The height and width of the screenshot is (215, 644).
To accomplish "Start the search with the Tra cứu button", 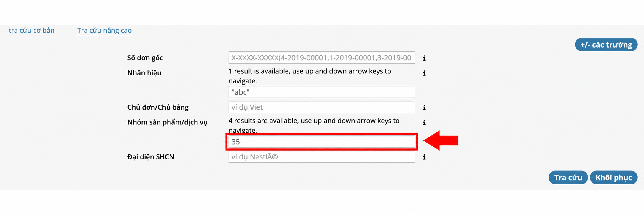I will point(568,177).
